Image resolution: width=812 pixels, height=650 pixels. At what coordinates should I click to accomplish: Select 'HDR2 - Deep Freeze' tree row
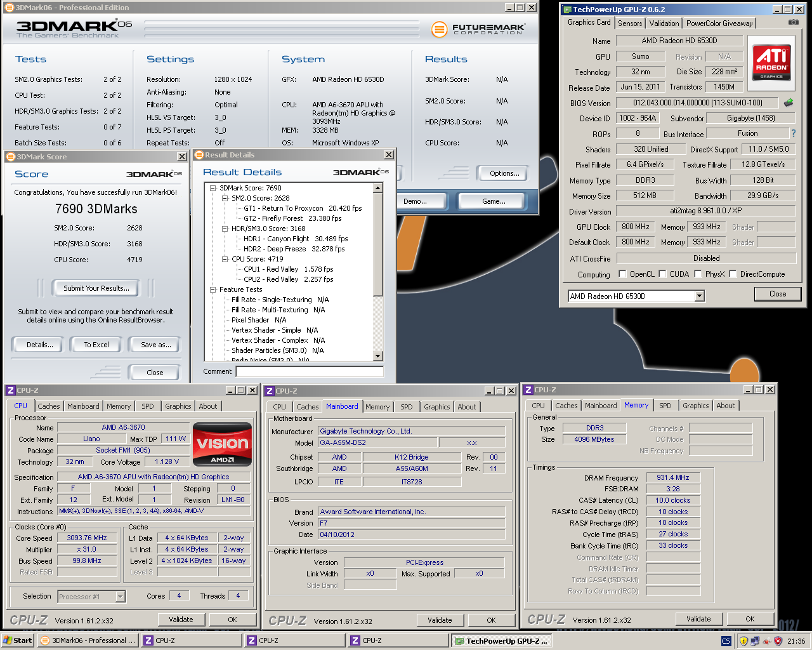point(294,249)
